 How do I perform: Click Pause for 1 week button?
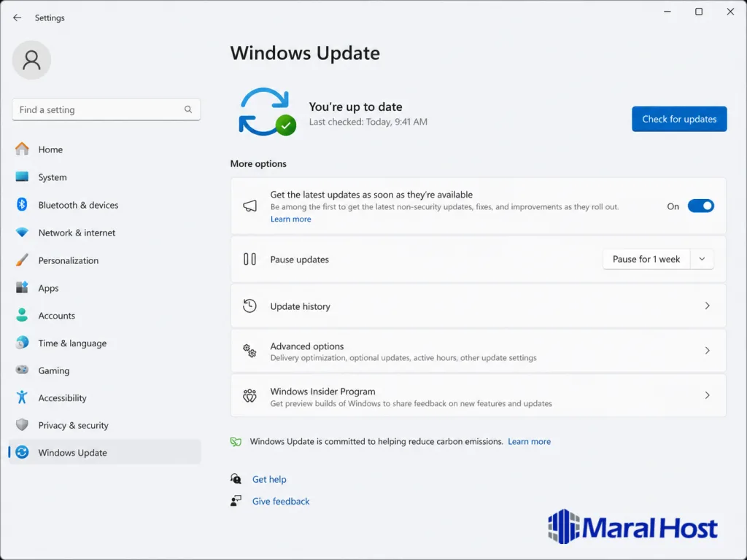tap(646, 259)
